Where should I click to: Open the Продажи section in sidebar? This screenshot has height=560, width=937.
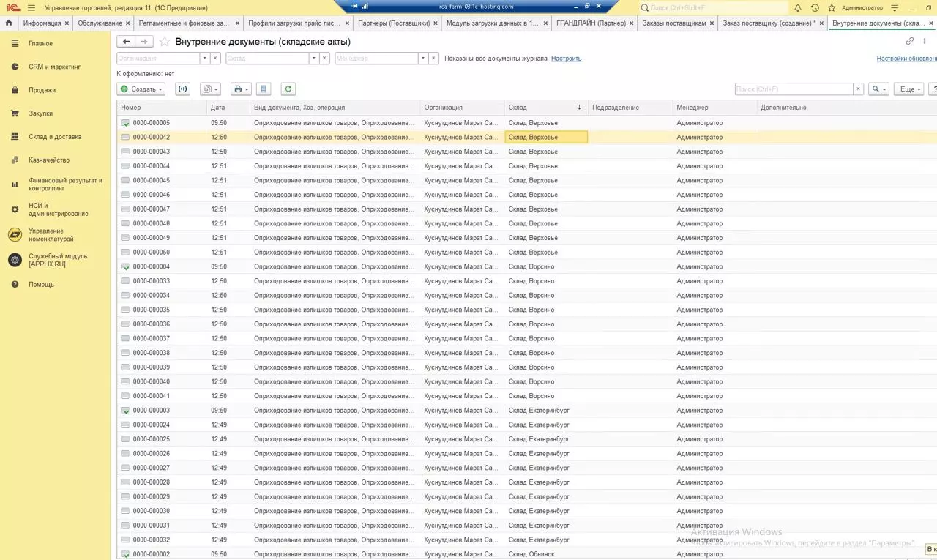42,90
